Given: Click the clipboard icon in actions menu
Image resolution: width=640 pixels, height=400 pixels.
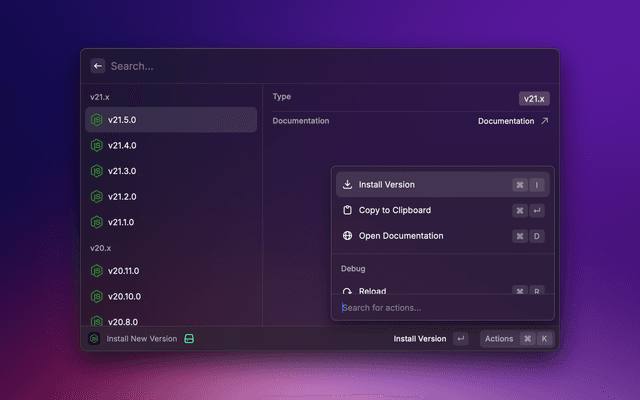Looking at the screenshot, I should 347,210.
